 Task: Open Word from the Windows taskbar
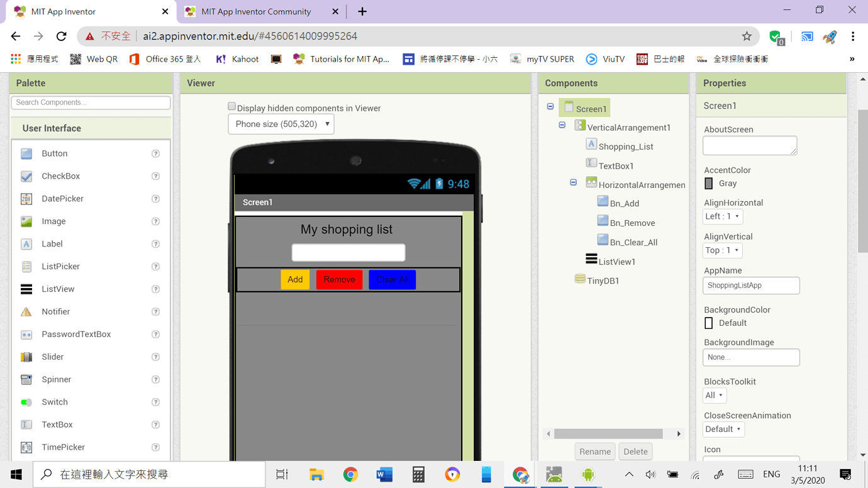(x=384, y=474)
